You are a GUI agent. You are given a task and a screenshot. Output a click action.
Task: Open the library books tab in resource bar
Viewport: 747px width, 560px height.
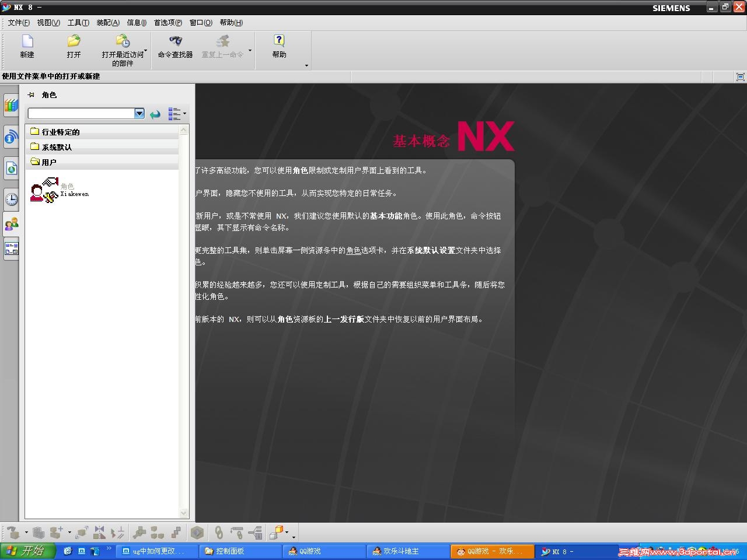(x=11, y=106)
